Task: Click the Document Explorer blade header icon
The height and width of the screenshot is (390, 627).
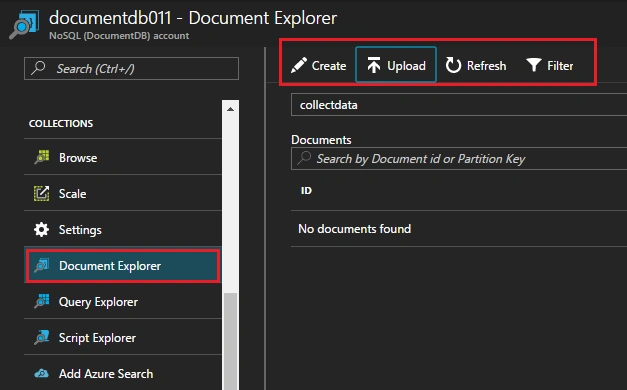Action: click(x=24, y=24)
